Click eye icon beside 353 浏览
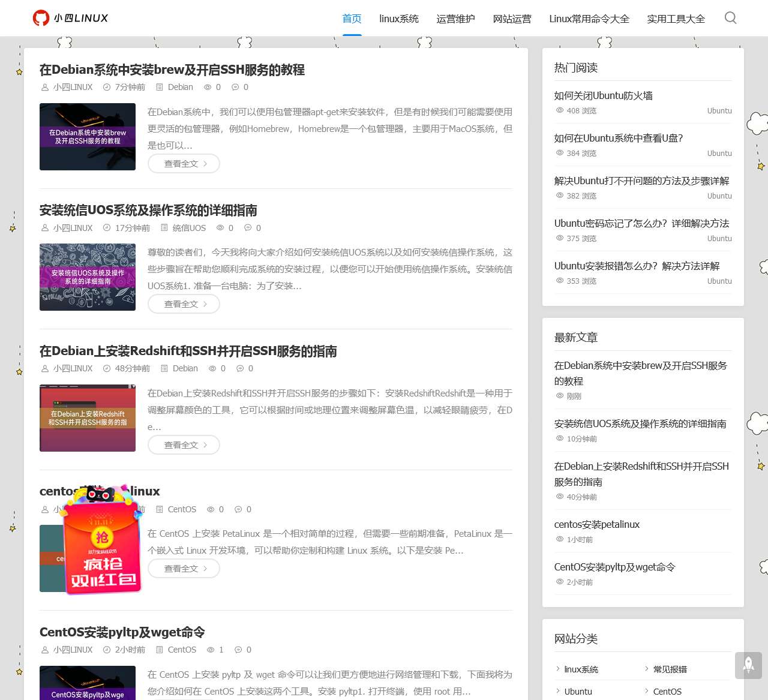The image size is (768, 700). 560,281
